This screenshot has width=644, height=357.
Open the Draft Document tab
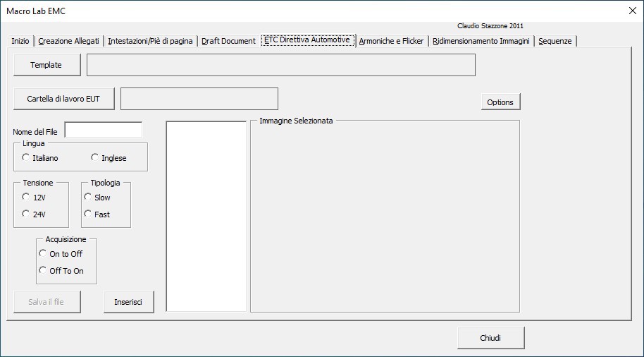pos(228,41)
